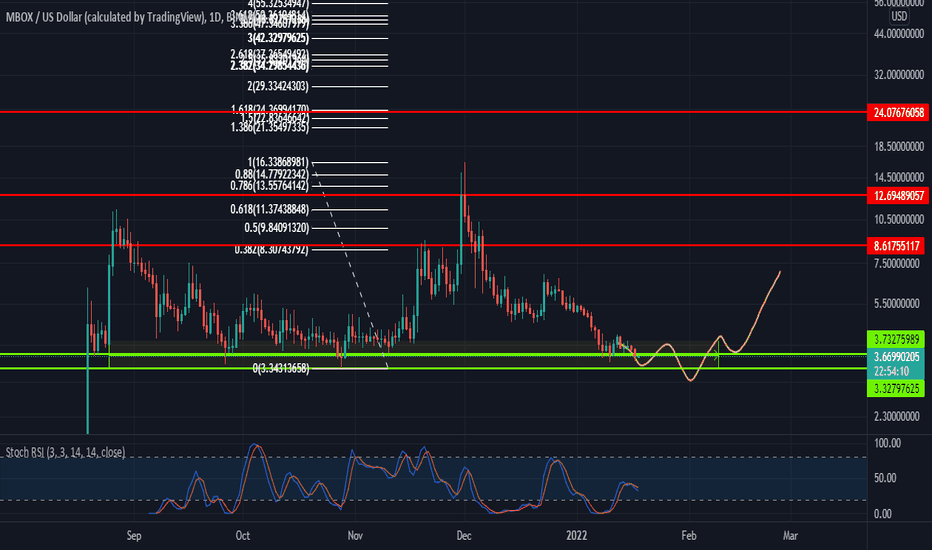Select the Fib level 3(42.32979625) label
This screenshot has width=932, height=550.
click(278, 38)
